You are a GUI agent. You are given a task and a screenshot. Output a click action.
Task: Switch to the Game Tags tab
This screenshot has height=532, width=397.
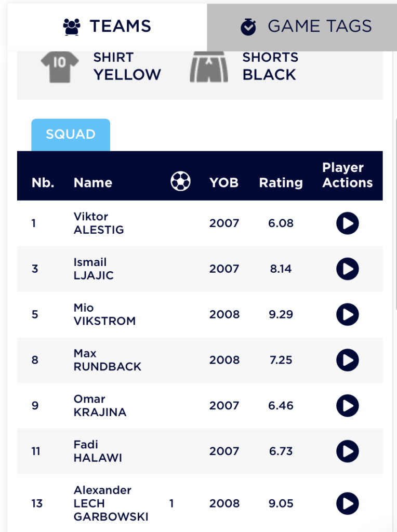tap(302, 27)
